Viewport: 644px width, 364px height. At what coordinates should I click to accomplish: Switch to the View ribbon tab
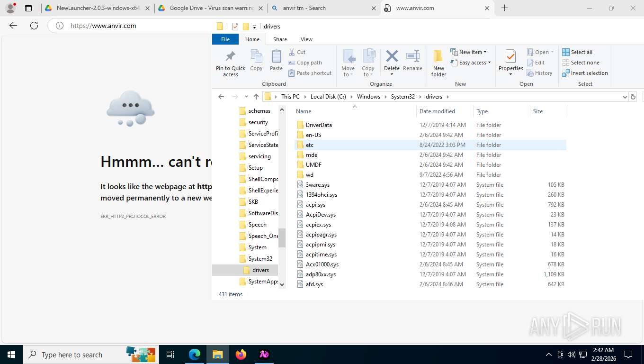pos(306,39)
